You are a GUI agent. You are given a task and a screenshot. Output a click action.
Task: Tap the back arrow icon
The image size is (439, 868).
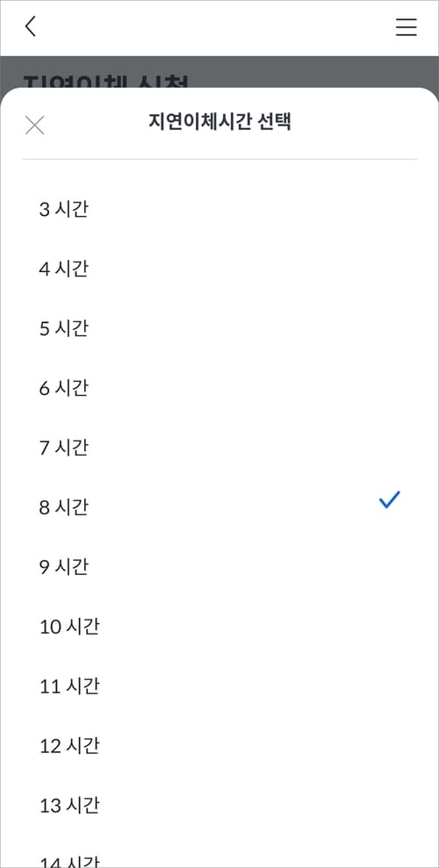[31, 26]
